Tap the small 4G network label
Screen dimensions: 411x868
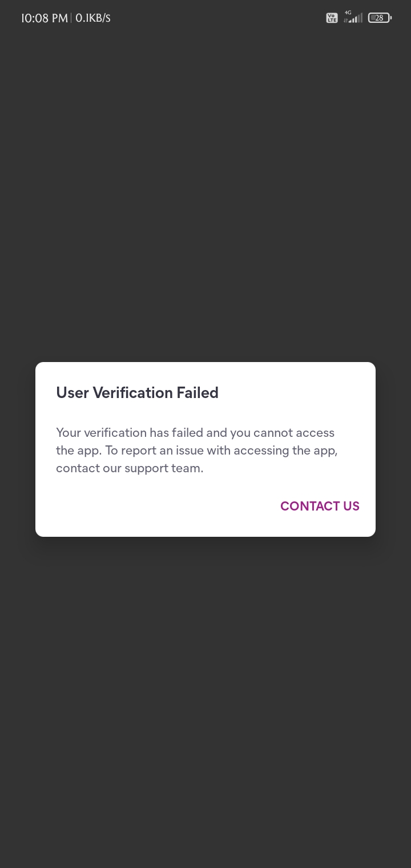(348, 12)
